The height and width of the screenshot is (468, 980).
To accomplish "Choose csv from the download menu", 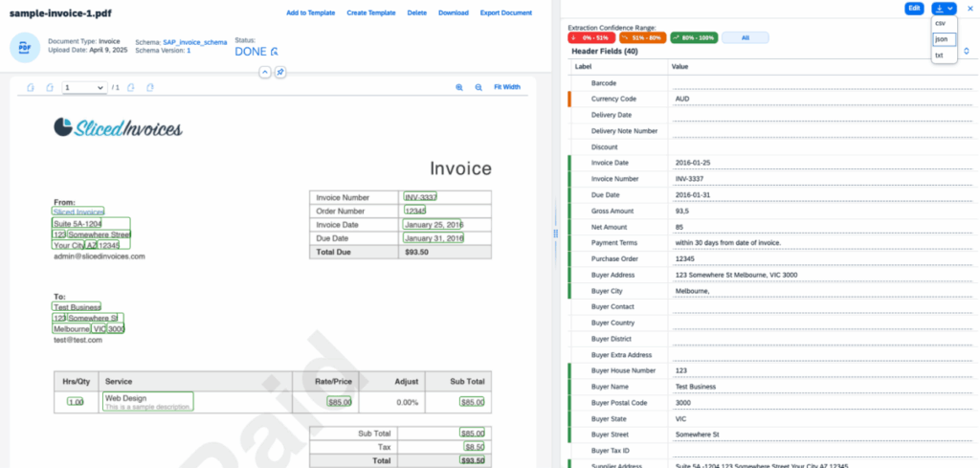I will click(941, 22).
